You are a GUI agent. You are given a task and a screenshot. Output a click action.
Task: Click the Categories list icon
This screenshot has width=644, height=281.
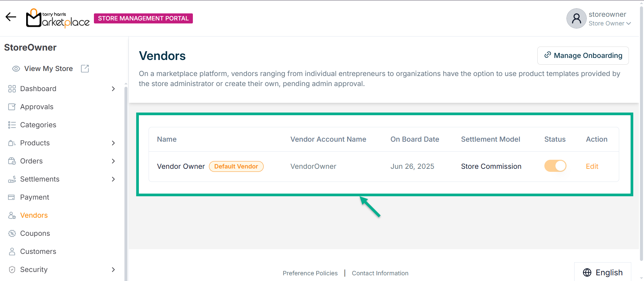coord(12,125)
